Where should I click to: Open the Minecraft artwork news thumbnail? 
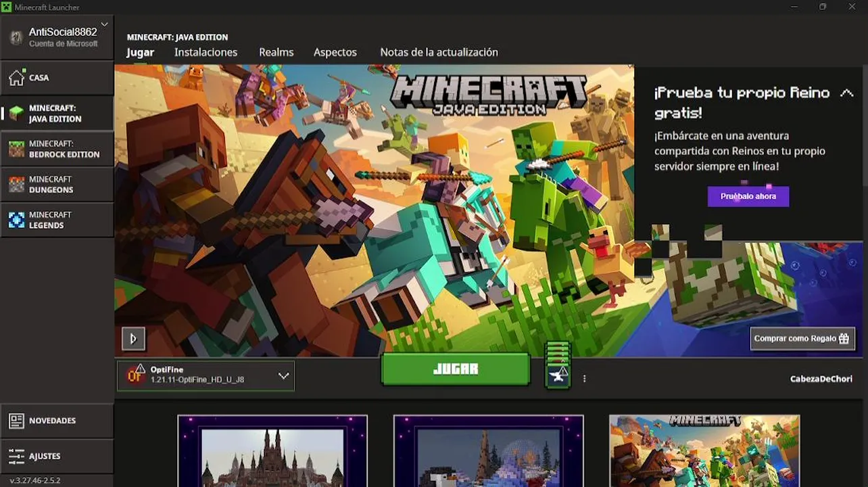pos(704,451)
